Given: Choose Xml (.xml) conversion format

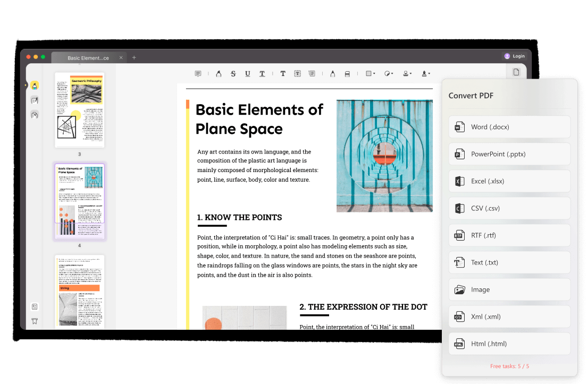Looking at the screenshot, I should point(509,317).
